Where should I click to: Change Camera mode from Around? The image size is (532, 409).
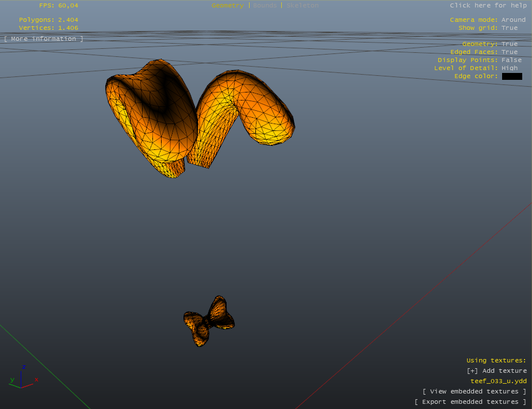[514, 20]
